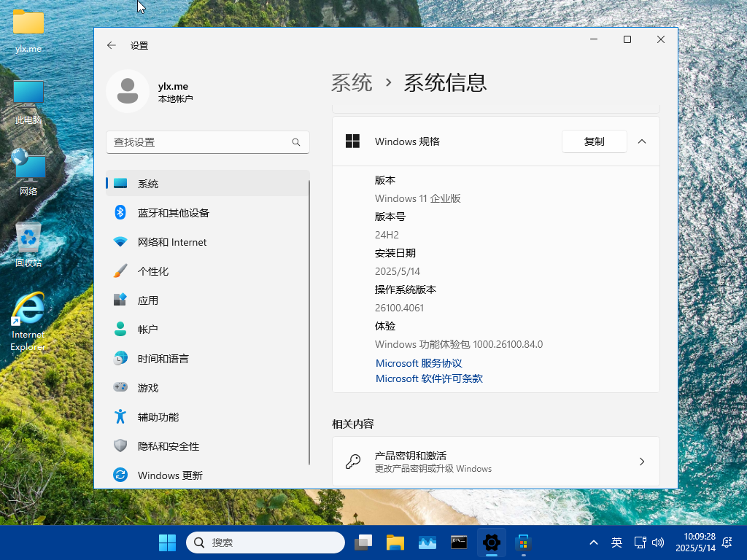Open Microsoft 软件许可条款 link
This screenshot has height=560, width=747.
(429, 378)
